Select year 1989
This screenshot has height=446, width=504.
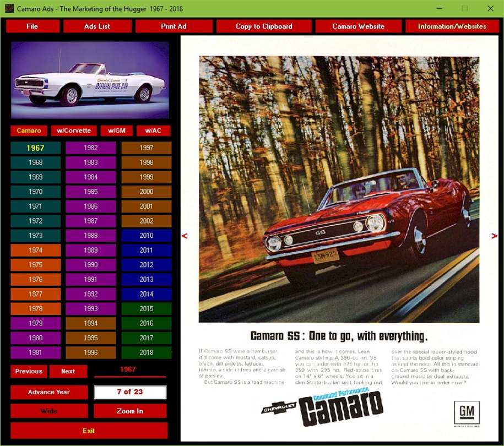[x=91, y=251]
